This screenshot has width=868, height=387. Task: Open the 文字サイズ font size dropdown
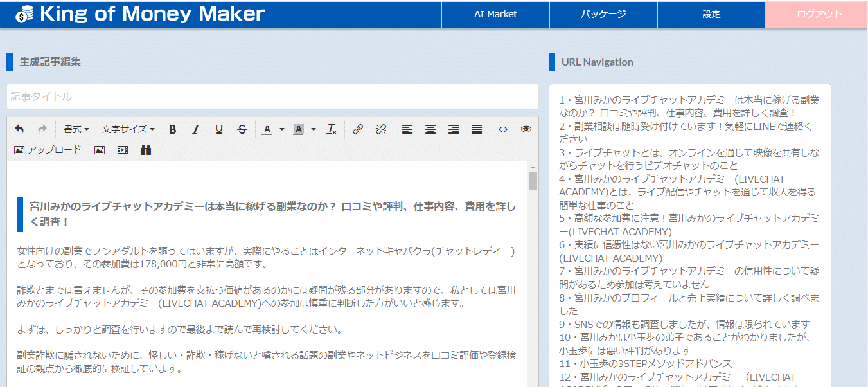[x=128, y=129]
